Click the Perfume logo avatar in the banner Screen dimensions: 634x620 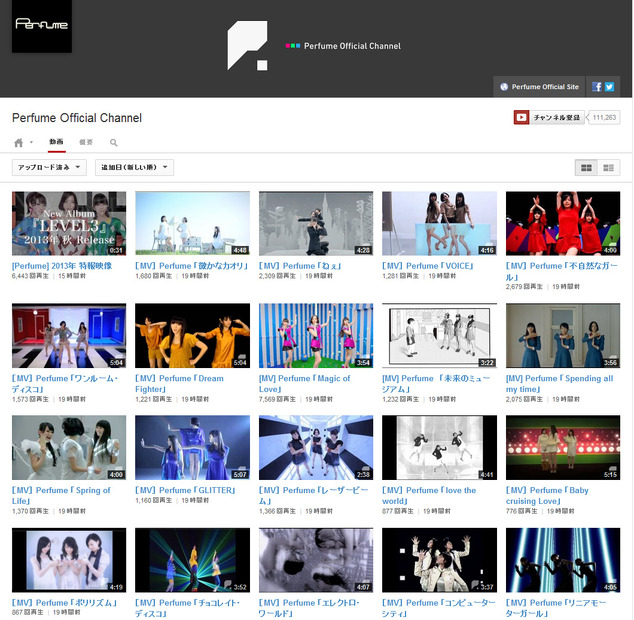42,26
